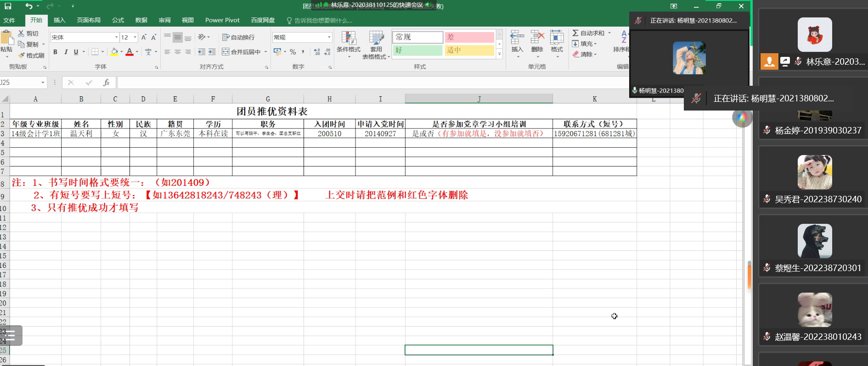Apply the red font color A
The width and height of the screenshot is (868, 366).
(x=130, y=52)
